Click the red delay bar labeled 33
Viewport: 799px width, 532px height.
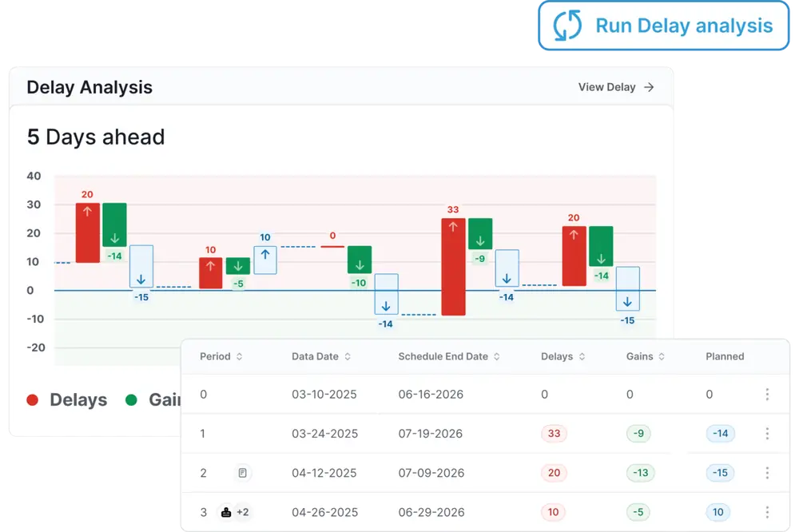coord(453,267)
